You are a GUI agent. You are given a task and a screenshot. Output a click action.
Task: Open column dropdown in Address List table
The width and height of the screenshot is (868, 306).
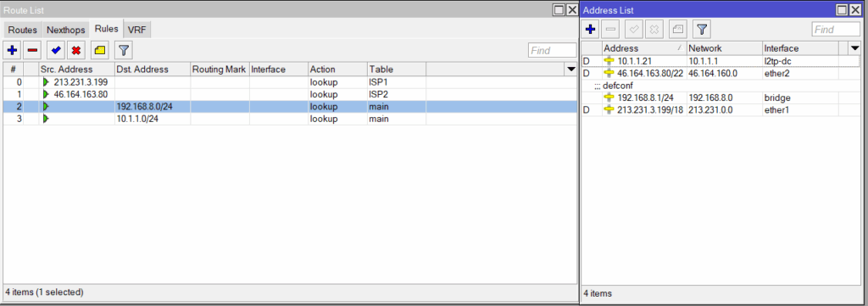854,48
